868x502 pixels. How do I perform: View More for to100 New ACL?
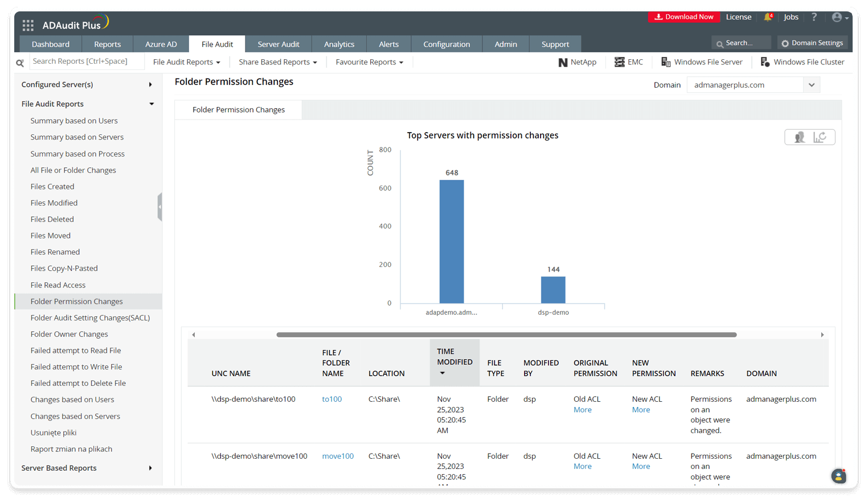click(x=641, y=410)
